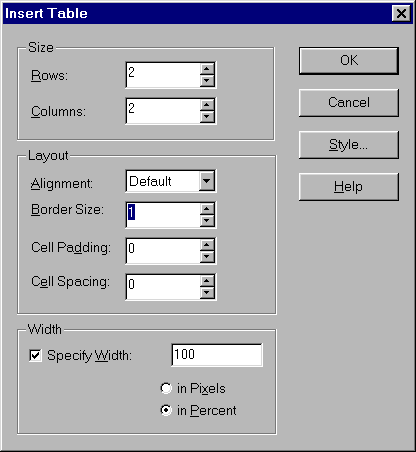Viewport: 416px width, 452px height.
Task: Cancel the Insert Table dialog
Action: coord(349,103)
